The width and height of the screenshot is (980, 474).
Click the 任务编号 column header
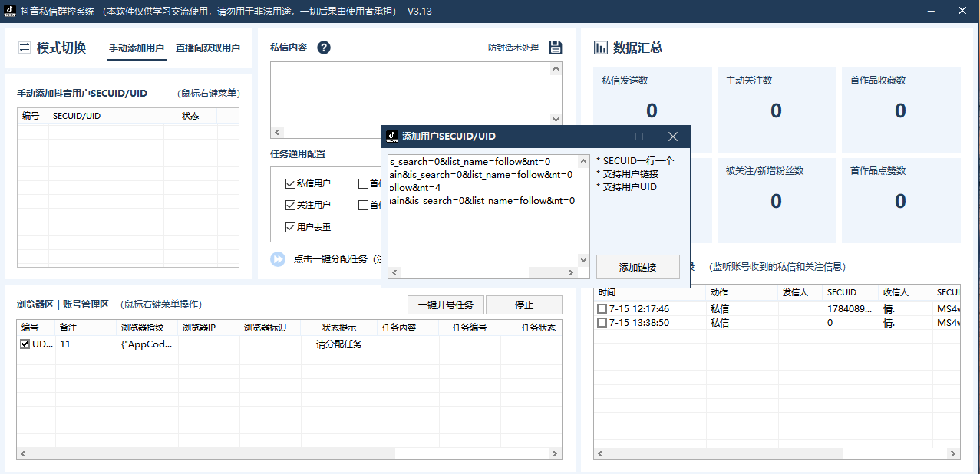pyautogui.click(x=470, y=328)
